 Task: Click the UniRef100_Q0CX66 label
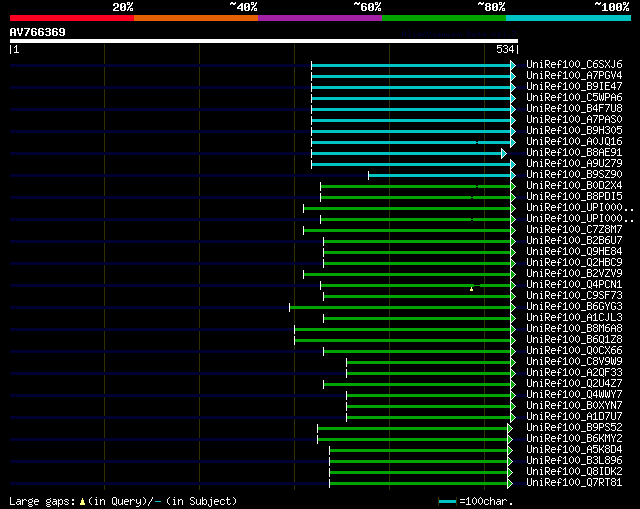574,351
